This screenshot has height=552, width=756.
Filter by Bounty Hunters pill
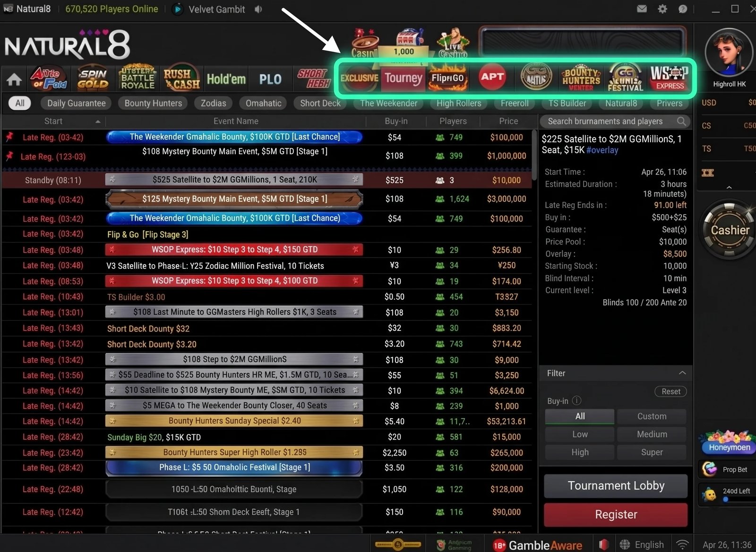tap(153, 103)
